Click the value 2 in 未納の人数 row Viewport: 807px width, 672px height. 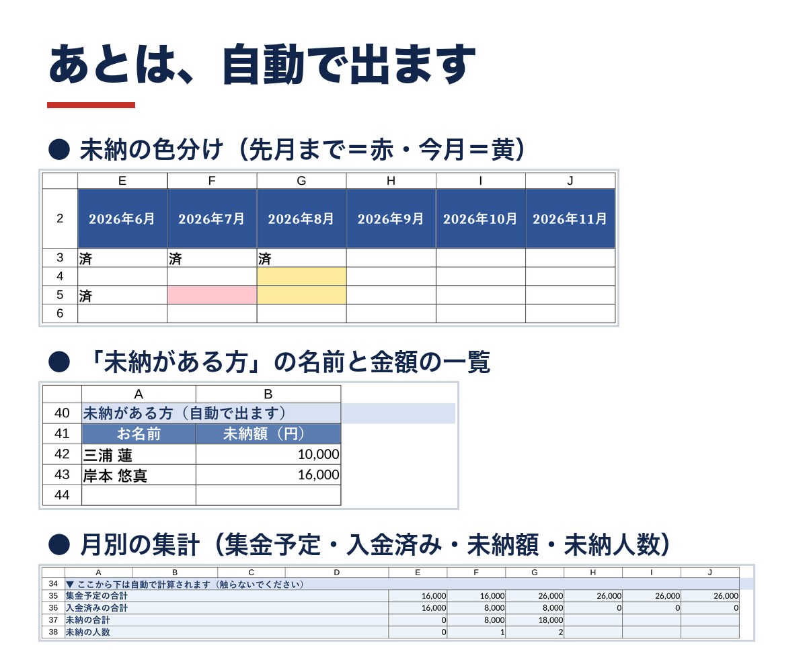click(535, 632)
